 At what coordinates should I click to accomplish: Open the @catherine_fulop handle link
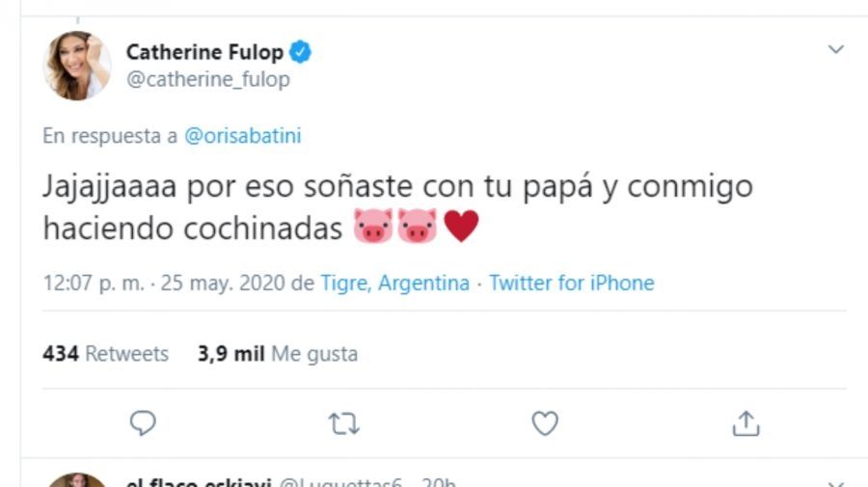(207, 80)
